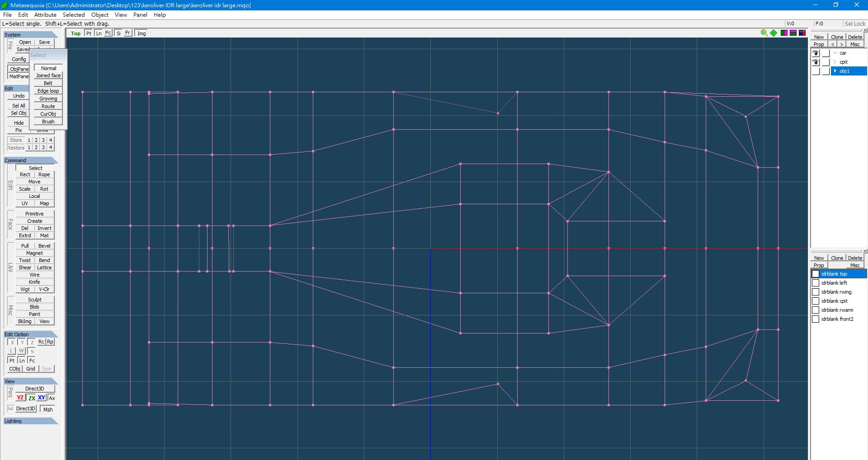Open the Object menu
Screen dimensions: 868x460
(100, 15)
